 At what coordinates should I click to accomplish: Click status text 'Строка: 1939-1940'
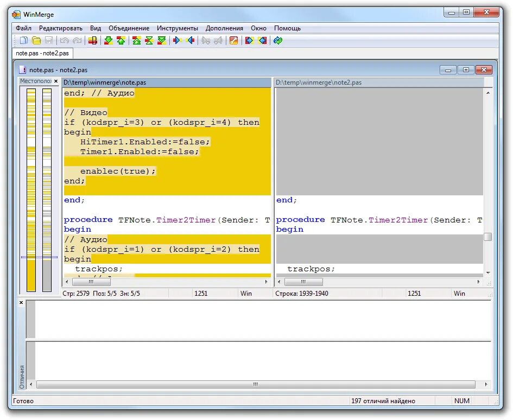302,294
